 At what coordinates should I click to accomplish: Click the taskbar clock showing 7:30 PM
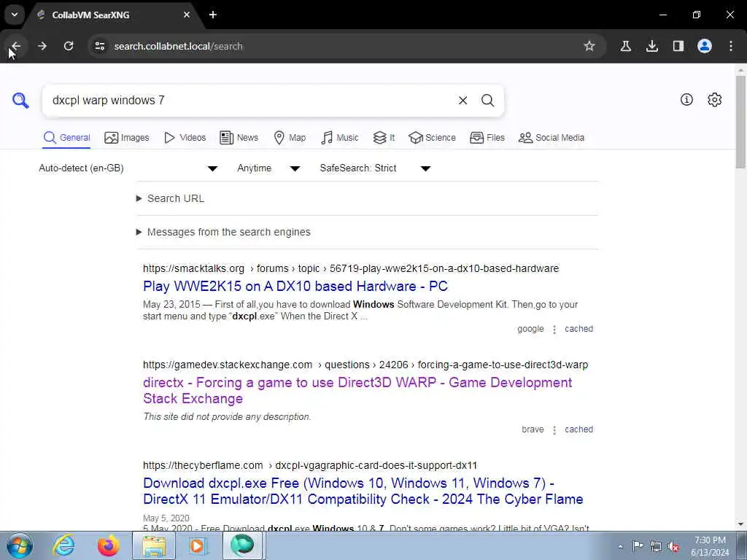[710, 546]
